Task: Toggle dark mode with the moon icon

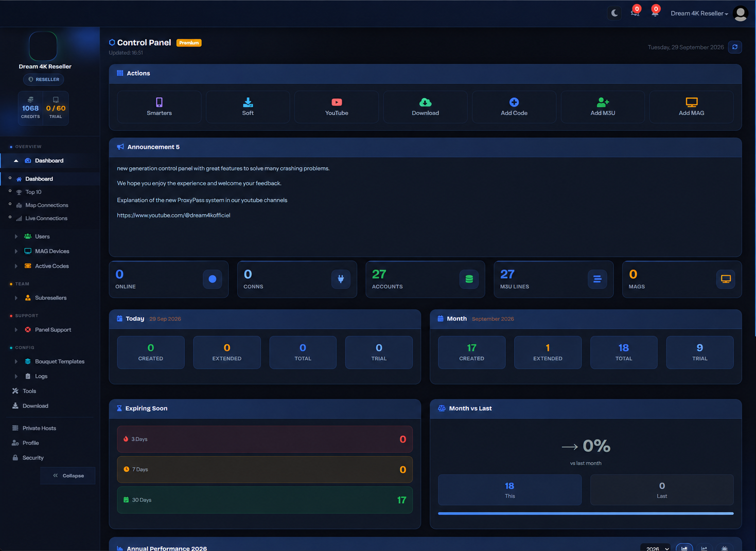Action: 614,13
